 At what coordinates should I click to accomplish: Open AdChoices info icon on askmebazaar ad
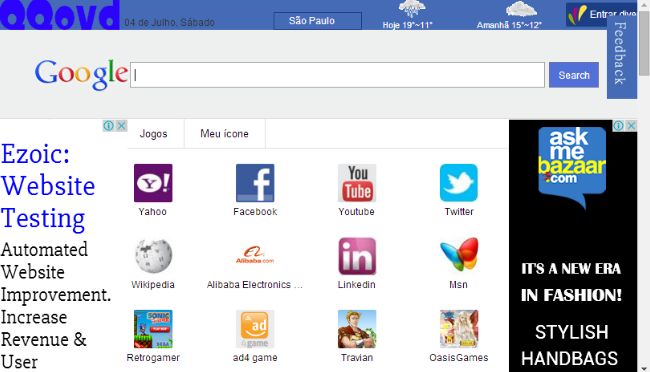(x=618, y=126)
